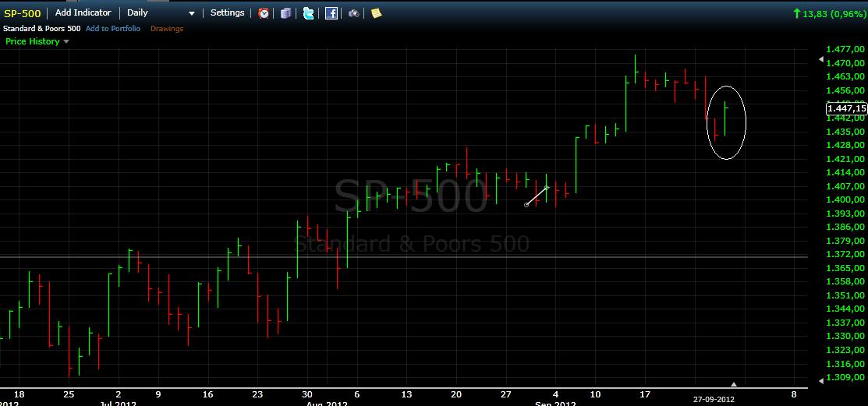Expand the Price History dropdown arrow
The height and width of the screenshot is (406, 868).
pyautogui.click(x=66, y=41)
